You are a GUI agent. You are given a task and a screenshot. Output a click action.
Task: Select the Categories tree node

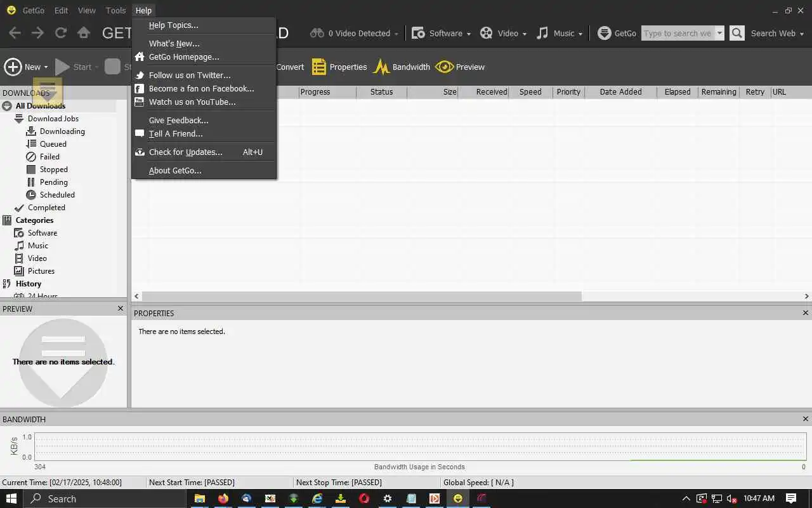(34, 220)
